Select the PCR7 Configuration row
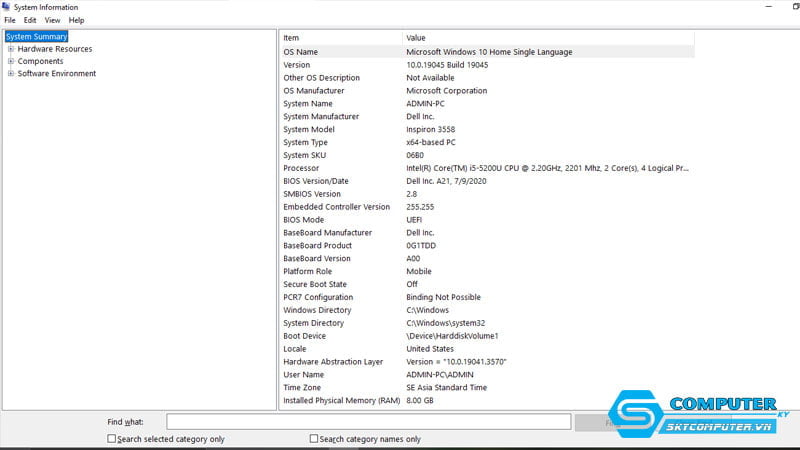The width and height of the screenshot is (800, 450). point(488,297)
